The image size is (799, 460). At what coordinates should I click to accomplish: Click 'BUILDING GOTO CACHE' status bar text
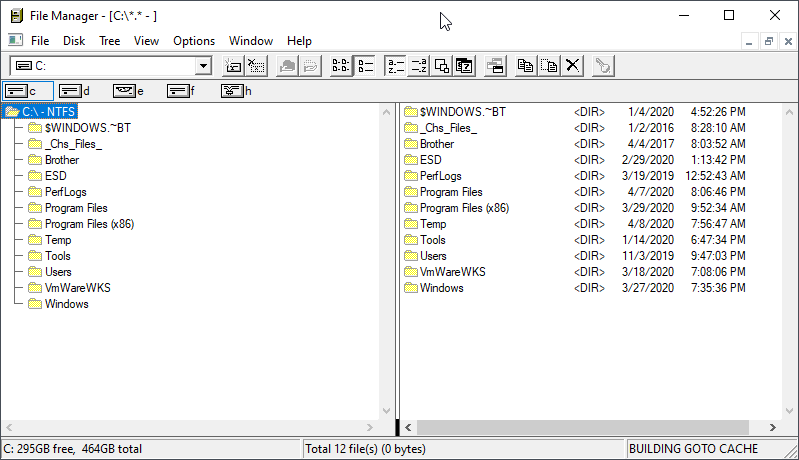point(693,449)
